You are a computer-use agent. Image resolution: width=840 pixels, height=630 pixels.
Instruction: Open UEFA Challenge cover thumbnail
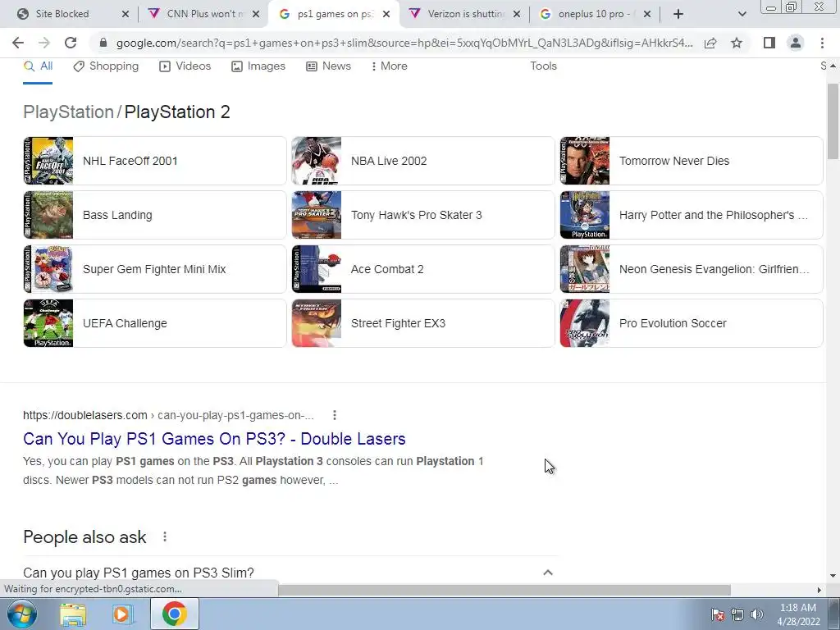click(x=48, y=323)
